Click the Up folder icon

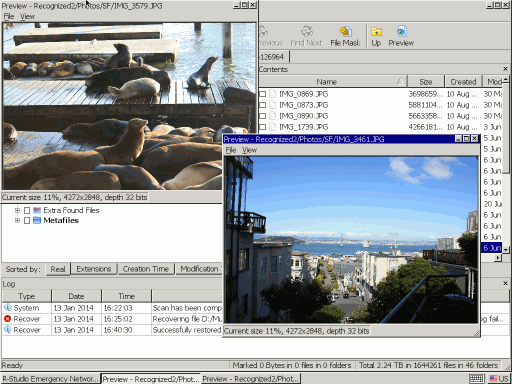coord(376,31)
